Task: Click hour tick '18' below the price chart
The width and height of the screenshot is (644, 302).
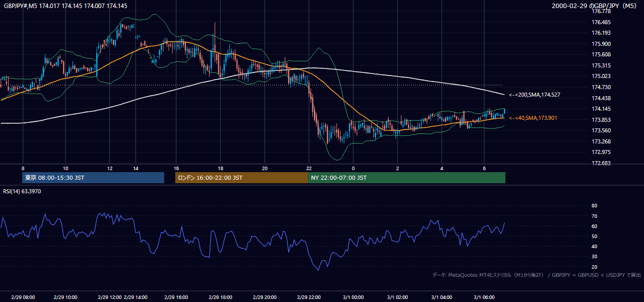Action: click(221, 168)
